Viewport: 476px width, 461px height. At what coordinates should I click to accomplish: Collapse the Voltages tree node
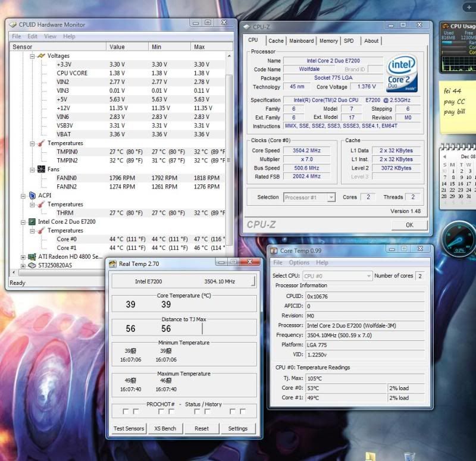[31, 55]
